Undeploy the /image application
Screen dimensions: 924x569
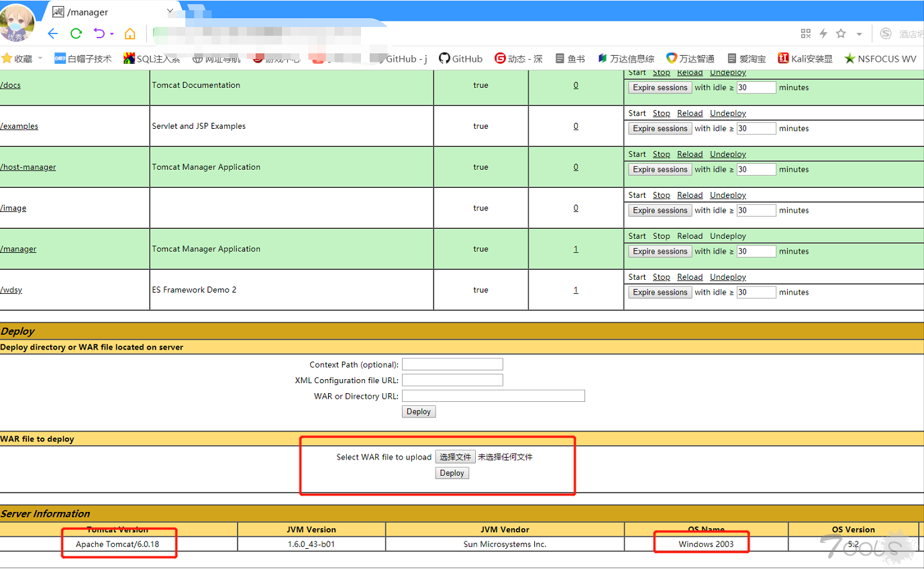pyautogui.click(x=728, y=195)
